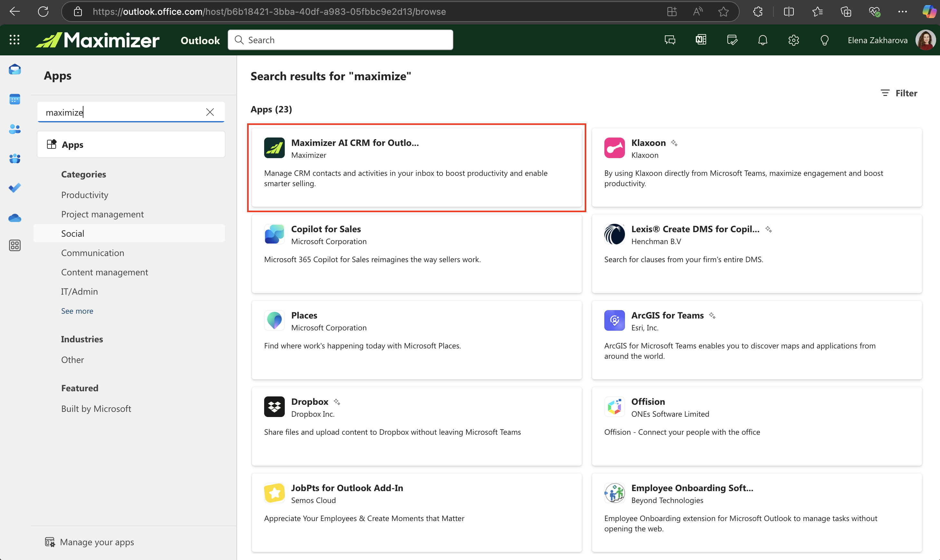Image resolution: width=940 pixels, height=560 pixels.
Task: Open Employee Onboarding Software card
Action: click(x=756, y=512)
